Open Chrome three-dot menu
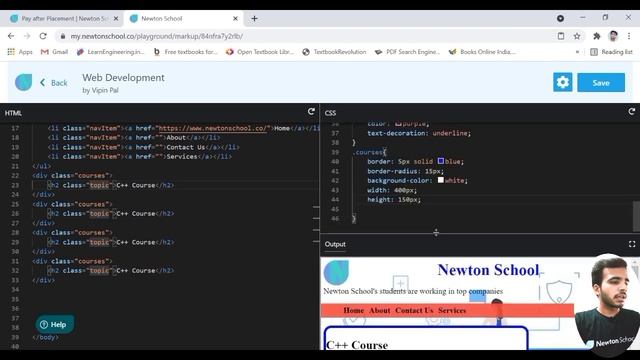640x360 pixels. point(629,36)
